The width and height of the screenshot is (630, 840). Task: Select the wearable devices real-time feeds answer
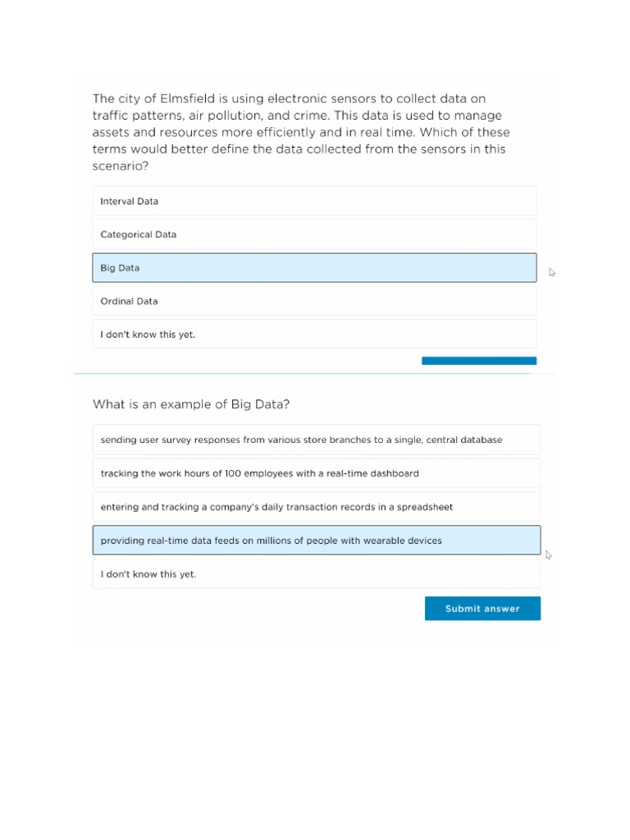(x=316, y=541)
